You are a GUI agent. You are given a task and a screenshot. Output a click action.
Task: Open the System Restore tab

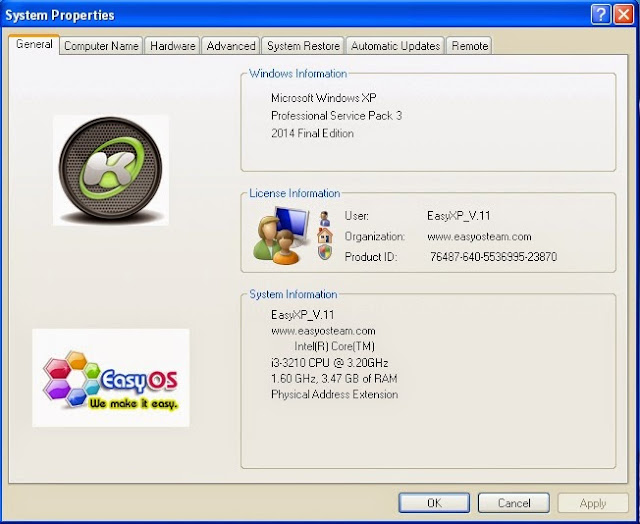click(x=303, y=46)
